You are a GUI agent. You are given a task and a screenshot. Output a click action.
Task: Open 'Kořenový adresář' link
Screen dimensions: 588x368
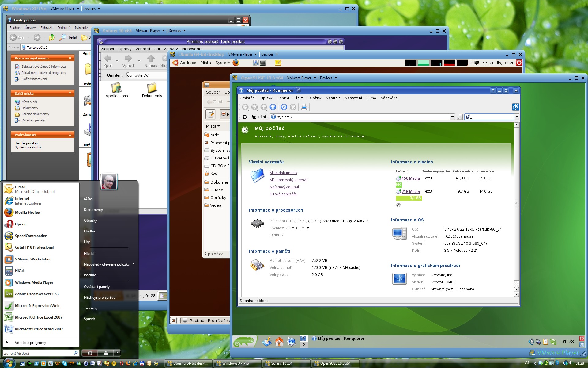tap(284, 187)
